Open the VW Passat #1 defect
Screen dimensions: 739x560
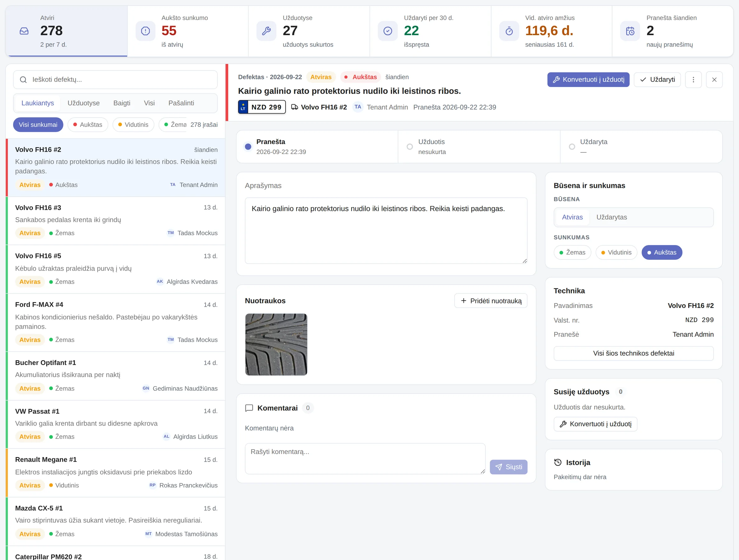pos(116,424)
